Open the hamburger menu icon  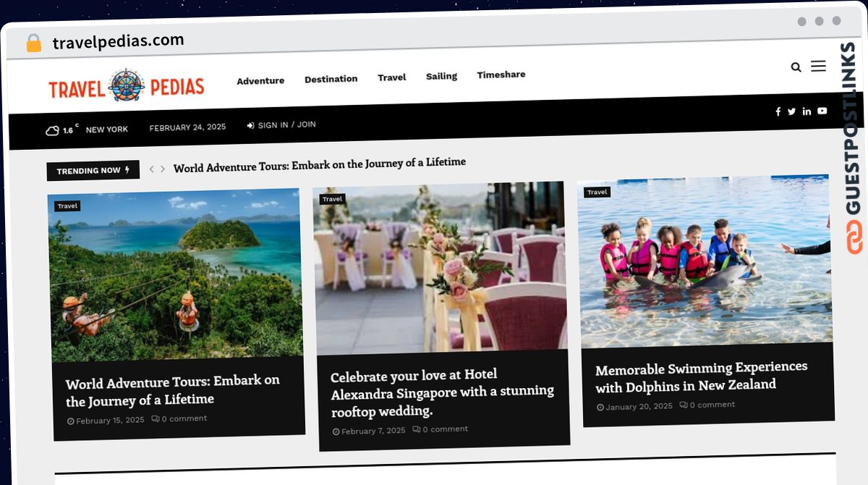(x=818, y=66)
